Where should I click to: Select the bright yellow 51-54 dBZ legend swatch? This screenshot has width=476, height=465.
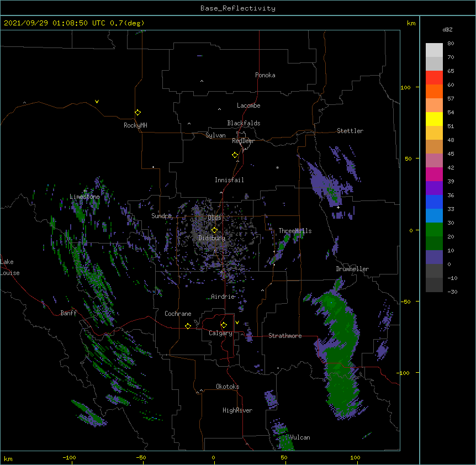tap(434, 119)
